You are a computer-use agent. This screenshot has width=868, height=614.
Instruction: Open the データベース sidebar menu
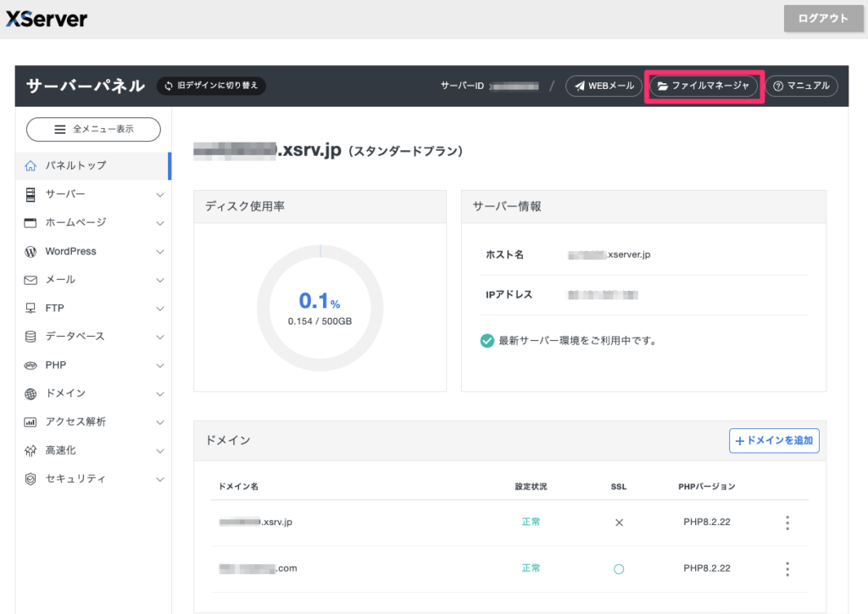point(93,337)
